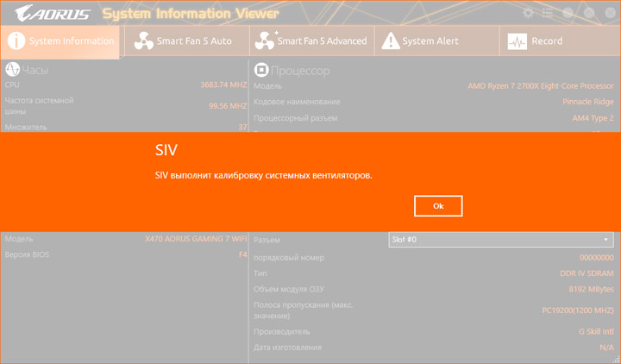The height and width of the screenshot is (364, 621).
Task: Open the Record tab
Action: click(x=560, y=41)
